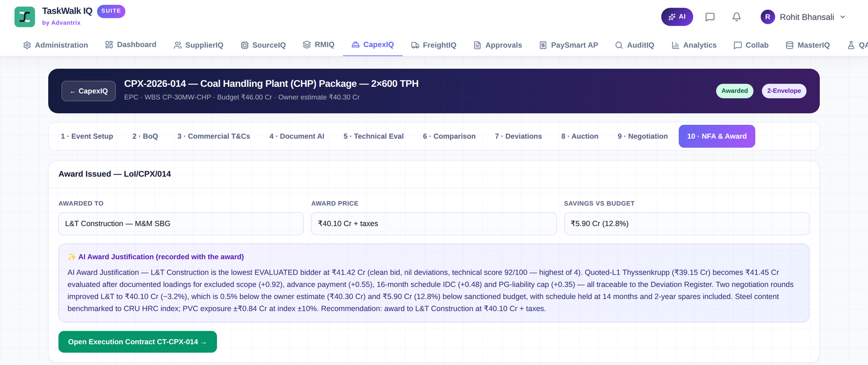Switch to 1 · Event Setup tab
Image resolution: width=868 pixels, height=365 pixels.
click(x=87, y=136)
